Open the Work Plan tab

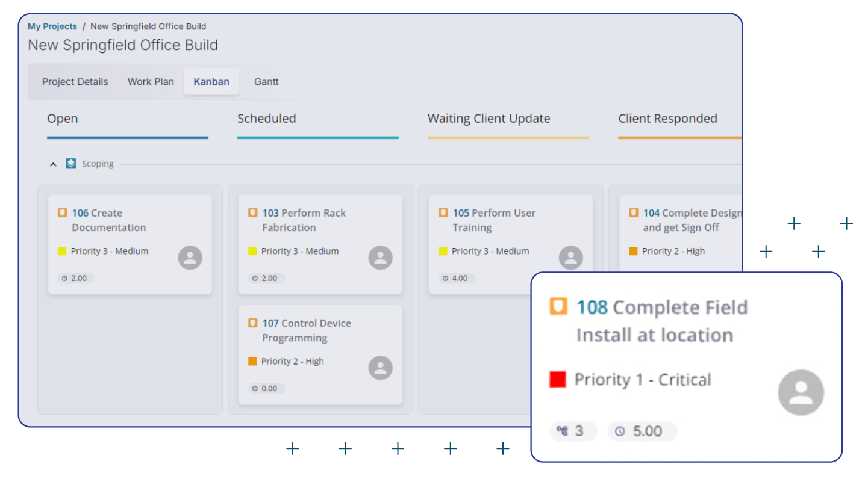(x=151, y=82)
